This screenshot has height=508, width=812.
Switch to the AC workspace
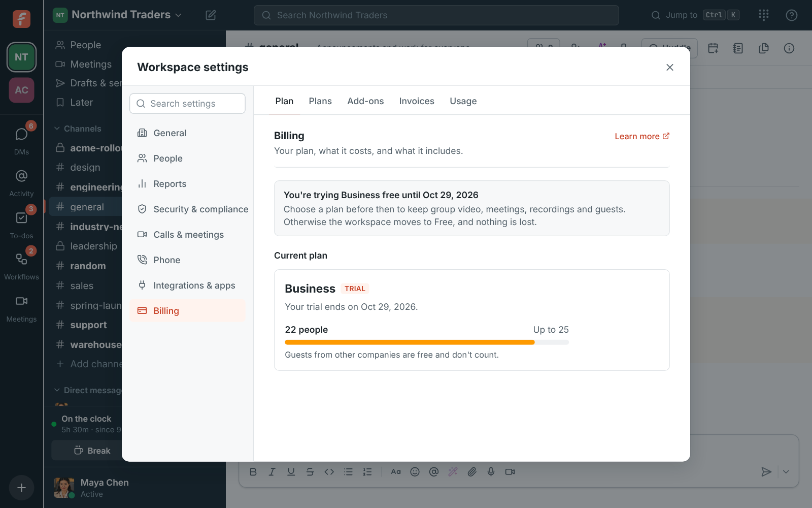tap(21, 90)
